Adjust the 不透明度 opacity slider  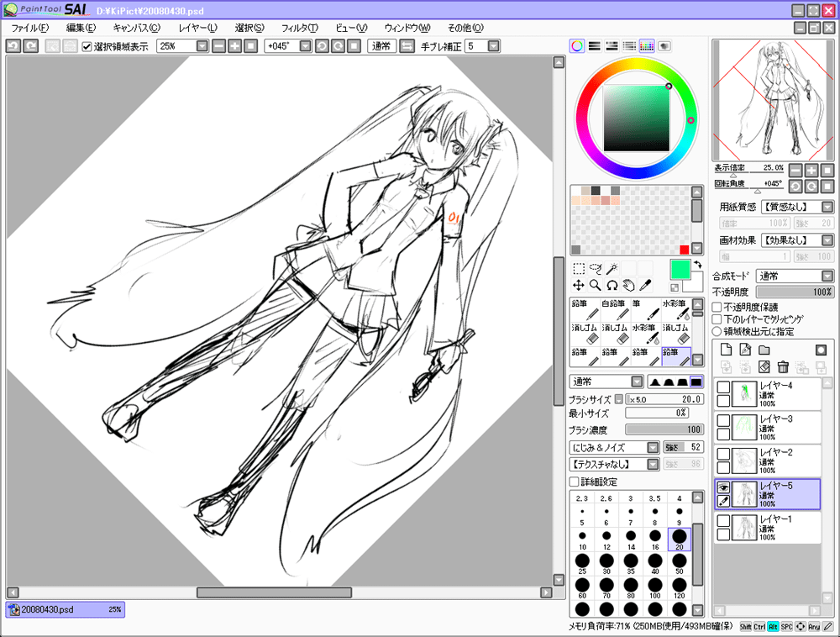[x=795, y=292]
